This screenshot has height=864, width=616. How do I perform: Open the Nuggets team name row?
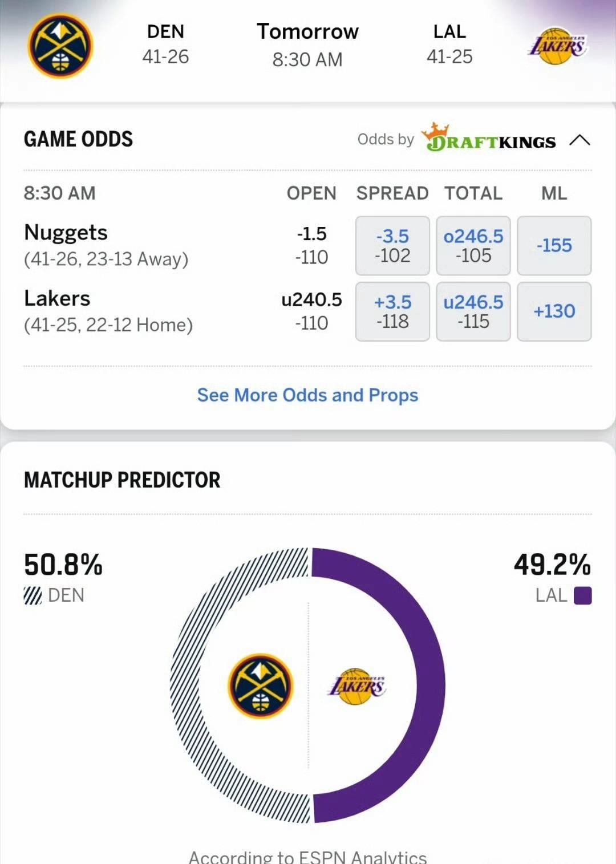click(x=106, y=245)
